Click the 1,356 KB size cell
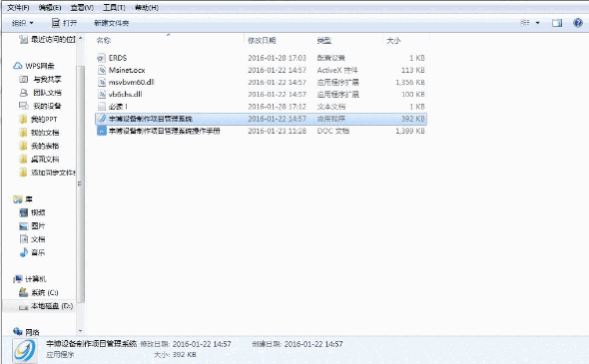The image size is (589, 364). click(x=410, y=82)
